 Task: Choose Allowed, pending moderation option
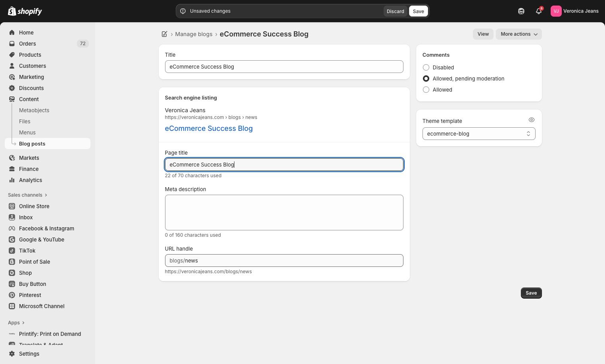(426, 79)
